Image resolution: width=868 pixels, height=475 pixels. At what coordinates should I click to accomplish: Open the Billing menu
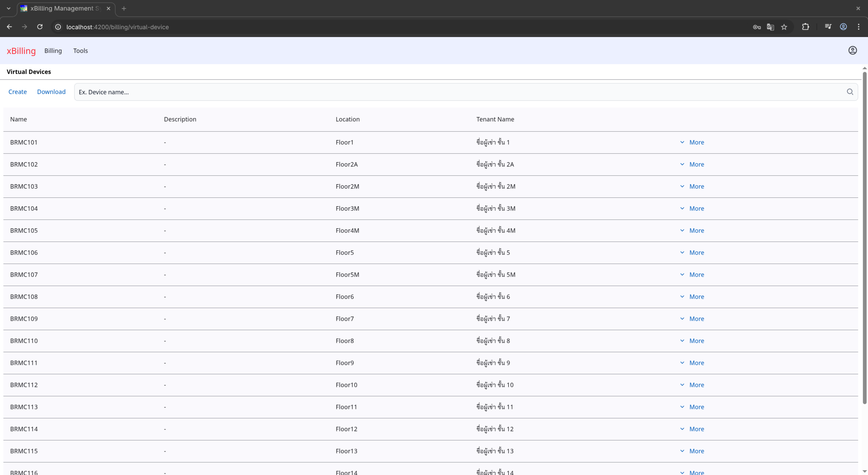[53, 50]
